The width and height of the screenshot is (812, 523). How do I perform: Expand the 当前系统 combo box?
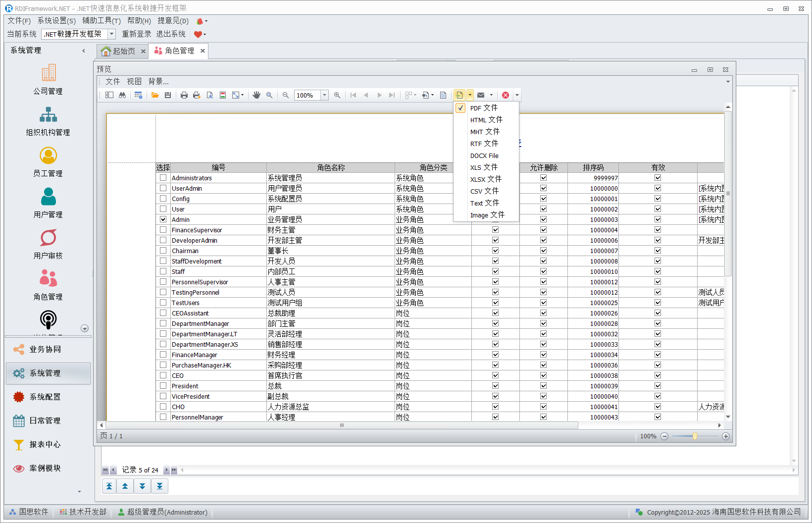tap(111, 34)
